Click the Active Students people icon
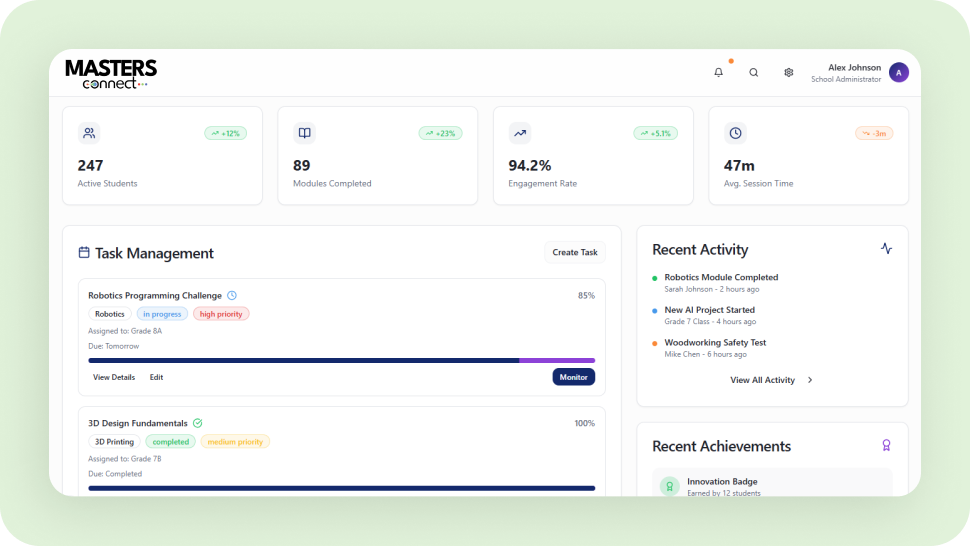This screenshot has height=546, width=970. point(89,133)
